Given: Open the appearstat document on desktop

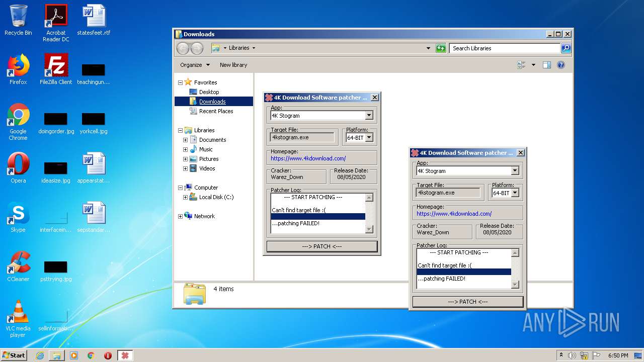Looking at the screenshot, I should tap(94, 168).
